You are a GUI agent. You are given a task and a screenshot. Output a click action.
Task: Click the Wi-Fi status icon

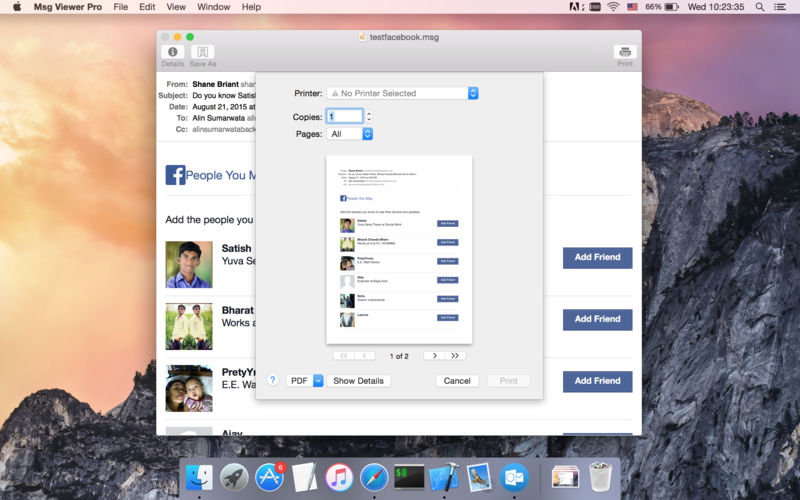pyautogui.click(x=613, y=7)
